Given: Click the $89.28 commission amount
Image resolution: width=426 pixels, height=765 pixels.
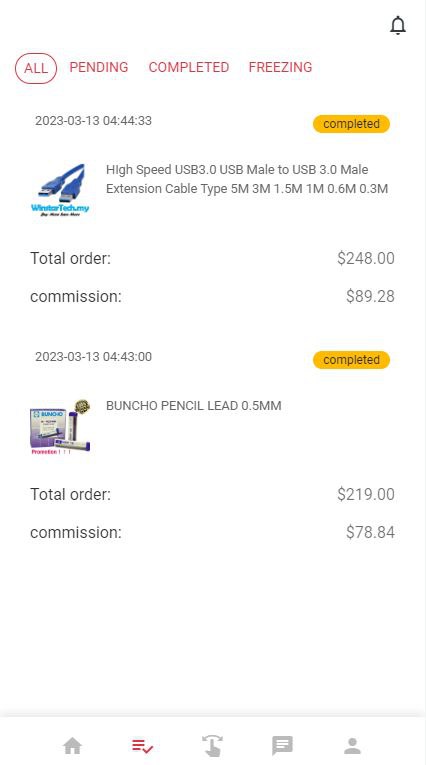Looking at the screenshot, I should [x=370, y=296].
